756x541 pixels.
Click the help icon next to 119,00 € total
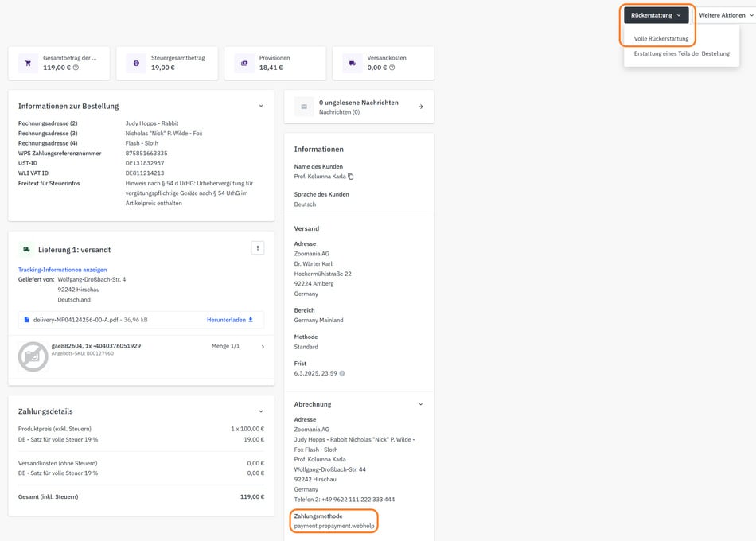(x=76, y=68)
